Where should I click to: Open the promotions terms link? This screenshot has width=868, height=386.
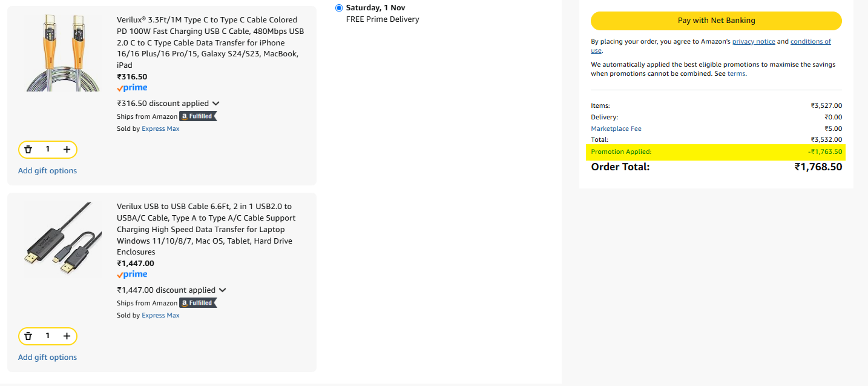[736, 74]
